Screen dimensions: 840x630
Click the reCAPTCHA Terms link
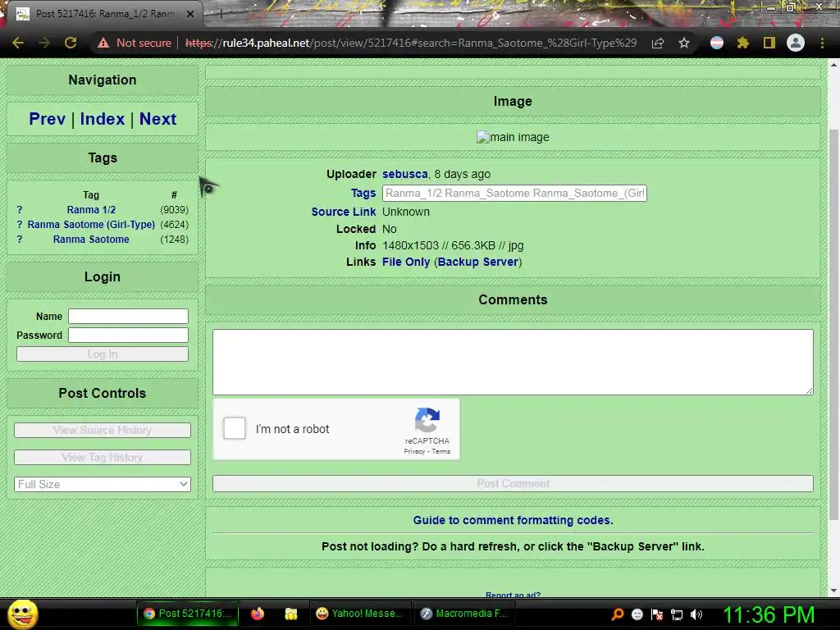tap(441, 452)
